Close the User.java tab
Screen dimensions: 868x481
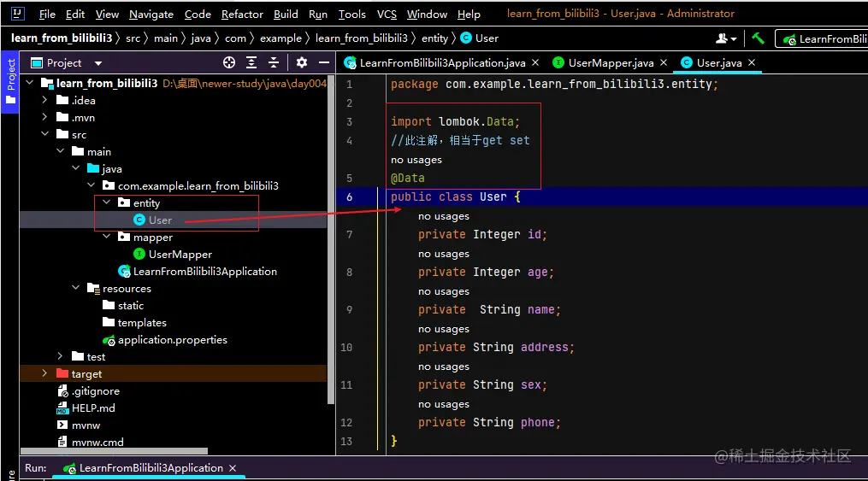point(752,62)
